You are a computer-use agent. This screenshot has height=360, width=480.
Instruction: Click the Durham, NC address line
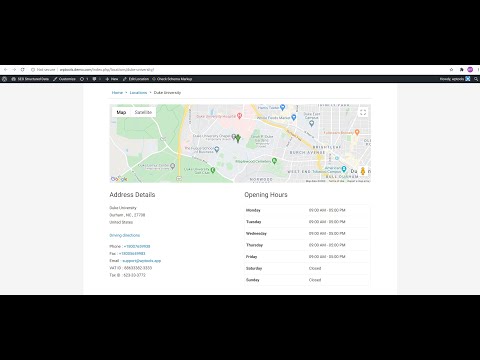click(127, 215)
